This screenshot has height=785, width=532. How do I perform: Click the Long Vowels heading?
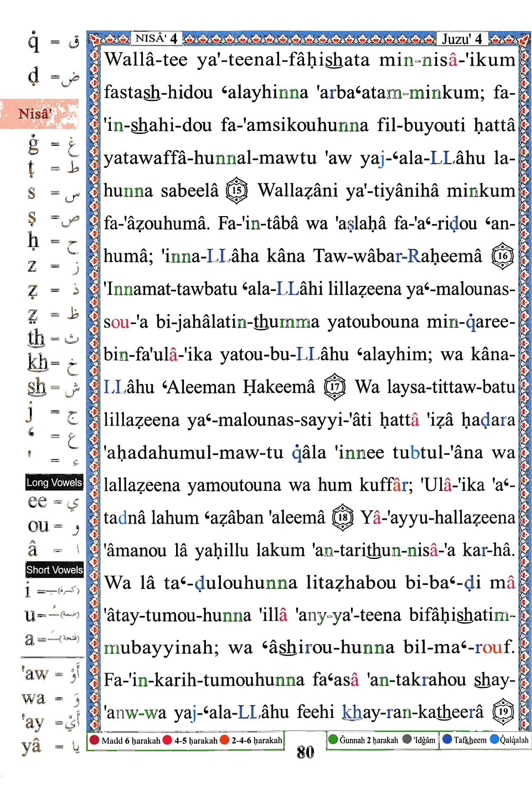[54, 482]
